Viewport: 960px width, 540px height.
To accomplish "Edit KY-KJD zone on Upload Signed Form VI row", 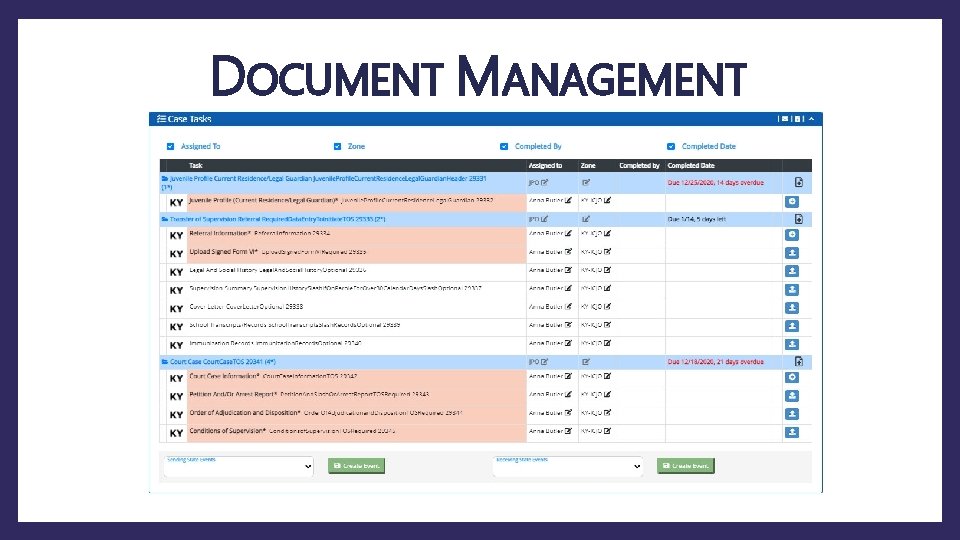I will coord(607,252).
